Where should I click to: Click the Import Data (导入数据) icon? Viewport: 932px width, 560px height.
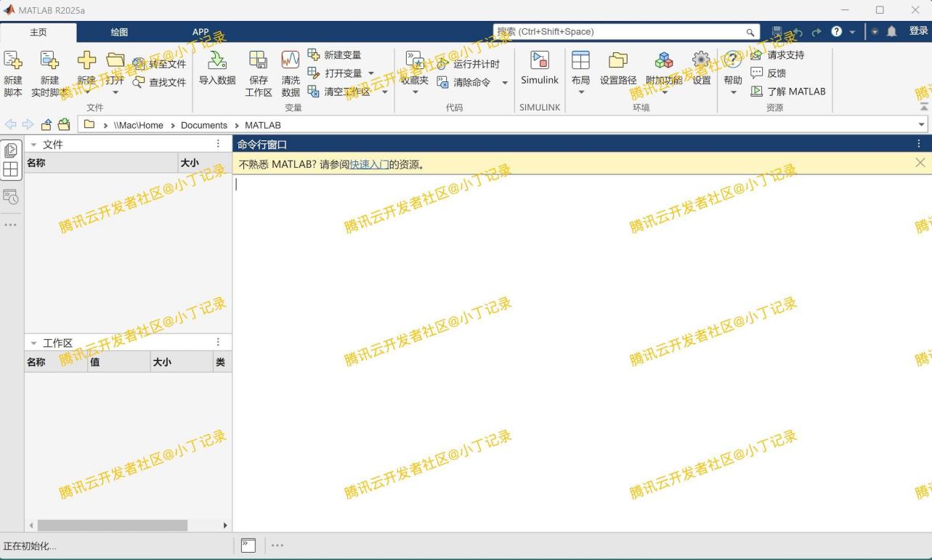217,60
